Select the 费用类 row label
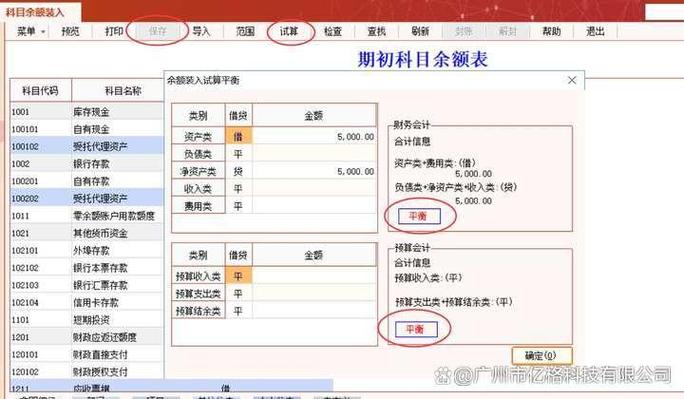Viewport: 684px width, 399px height. pyautogui.click(x=198, y=206)
